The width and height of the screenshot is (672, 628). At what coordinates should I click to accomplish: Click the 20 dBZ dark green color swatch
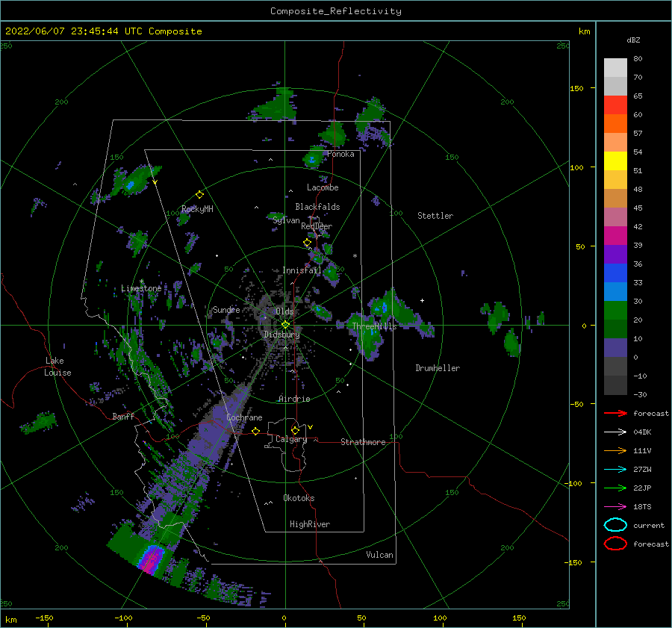click(615, 329)
